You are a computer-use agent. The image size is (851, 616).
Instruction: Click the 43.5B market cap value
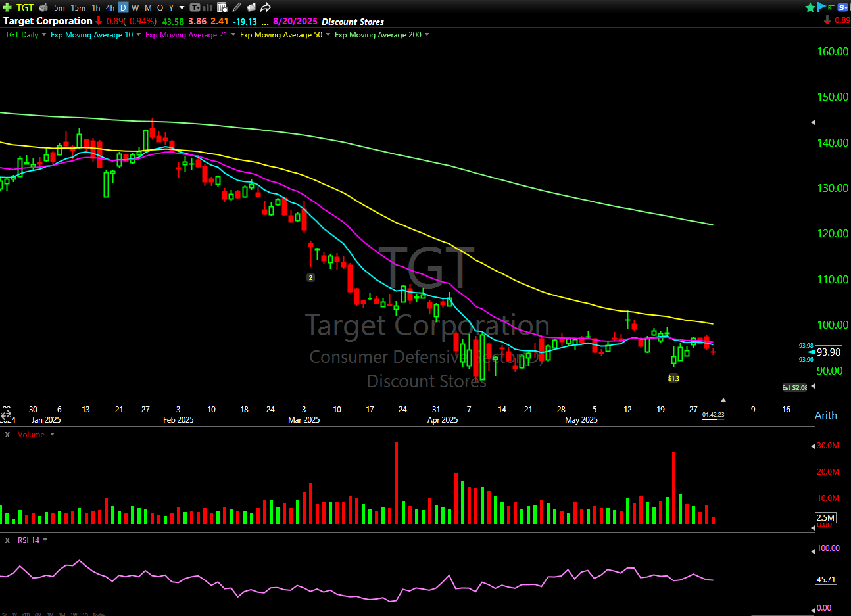[x=174, y=22]
